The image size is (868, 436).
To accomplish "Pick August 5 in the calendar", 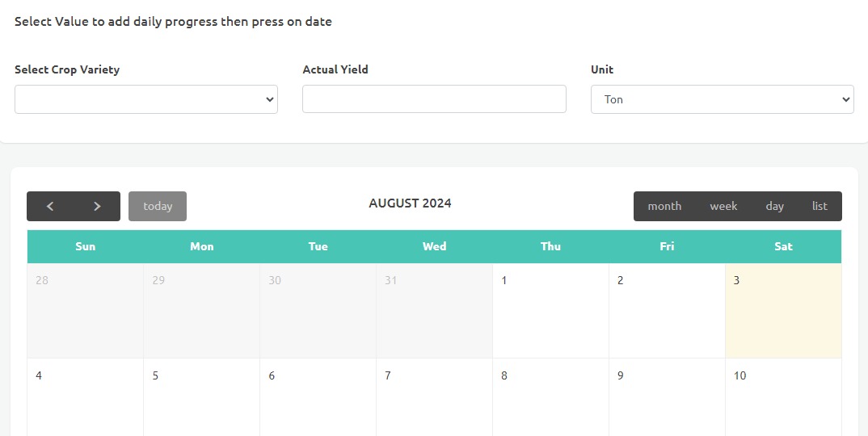I will click(x=202, y=400).
